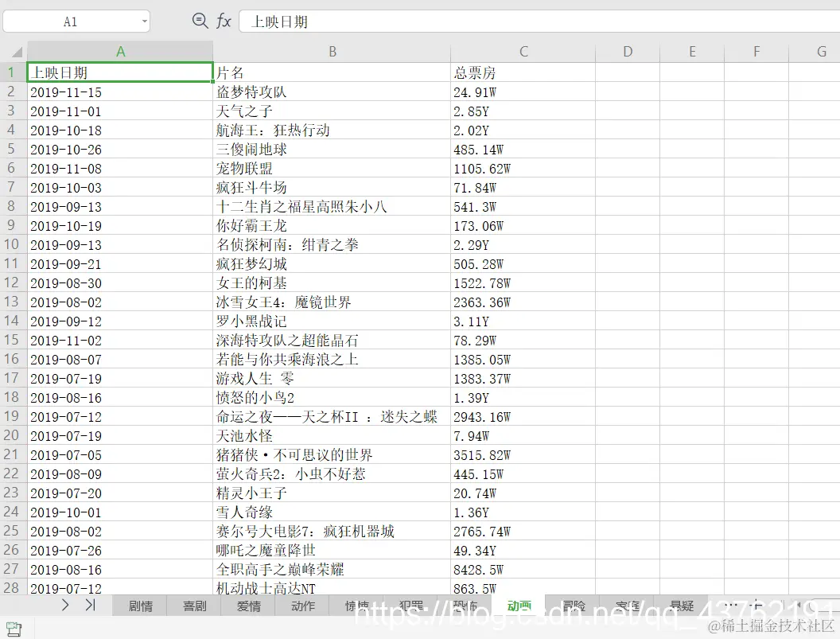Click cell 深海特攻队之超能晶石
840x639 pixels.
332,341
